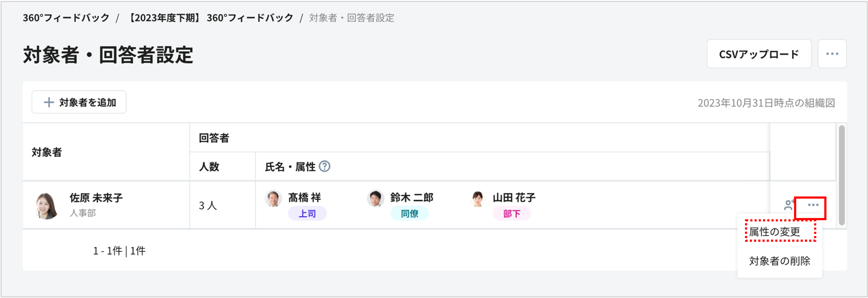
Task: Click 髙橋 祥's avatar photo
Action: pyautogui.click(x=273, y=198)
